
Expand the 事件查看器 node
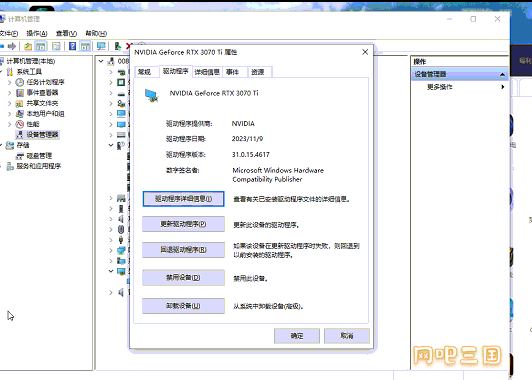[x=10, y=93]
